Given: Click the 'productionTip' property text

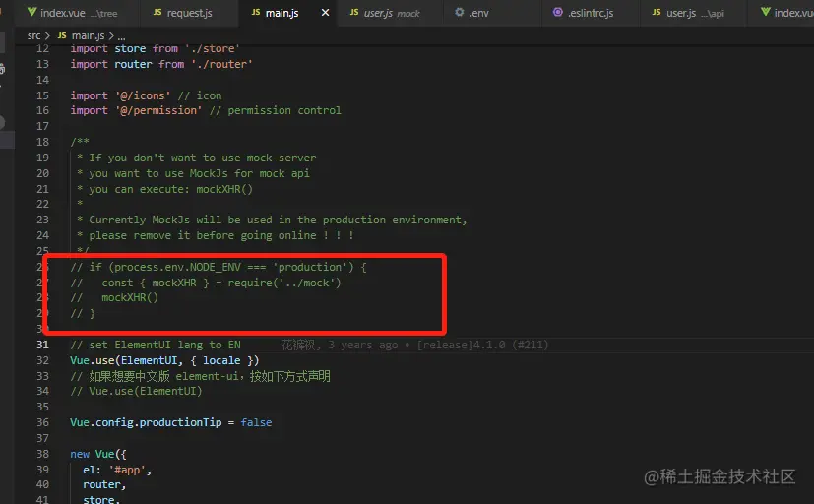Looking at the screenshot, I should 181,422.
